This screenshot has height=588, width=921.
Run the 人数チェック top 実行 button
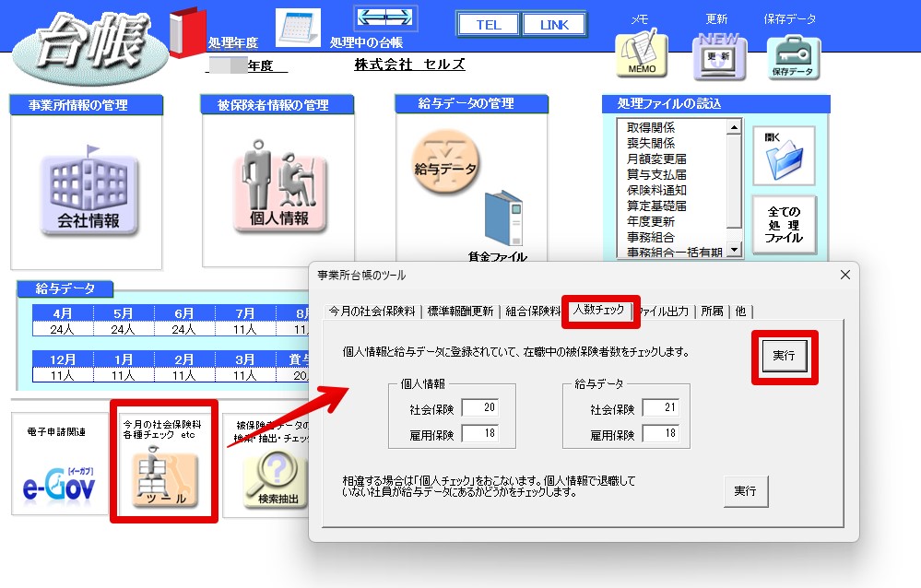tap(784, 356)
